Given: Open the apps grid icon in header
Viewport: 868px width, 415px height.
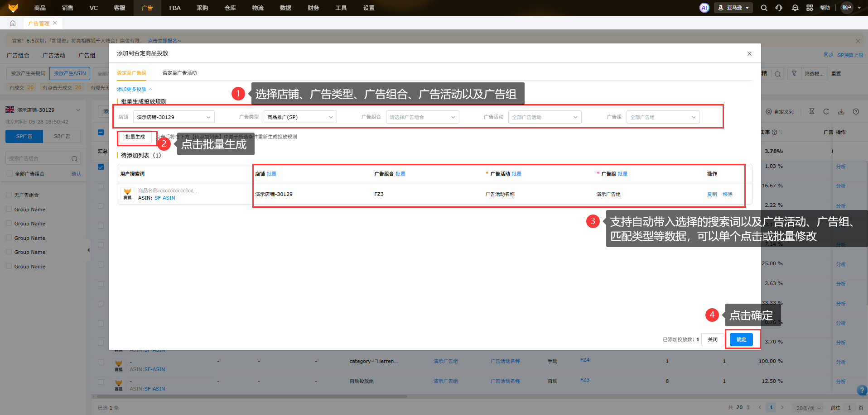Looking at the screenshot, I should pos(810,8).
